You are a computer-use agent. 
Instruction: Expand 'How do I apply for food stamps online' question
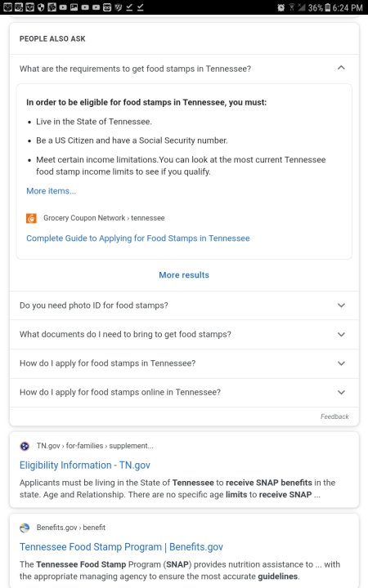(184, 392)
